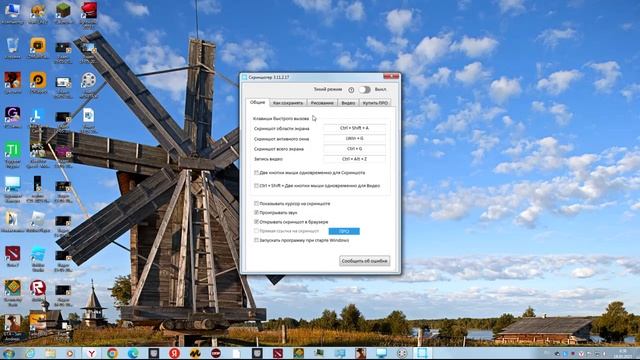Uncheck Открывать скриншот в браузере
This screenshot has height=360, width=640.
[x=256, y=222]
